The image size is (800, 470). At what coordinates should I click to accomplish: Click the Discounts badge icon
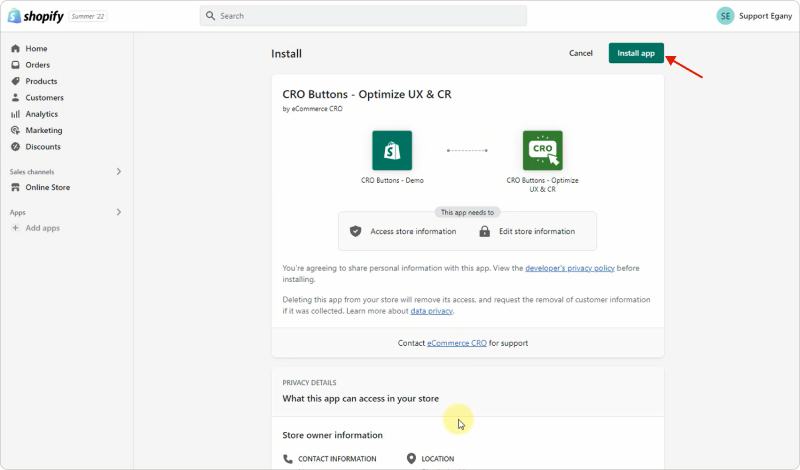15,147
